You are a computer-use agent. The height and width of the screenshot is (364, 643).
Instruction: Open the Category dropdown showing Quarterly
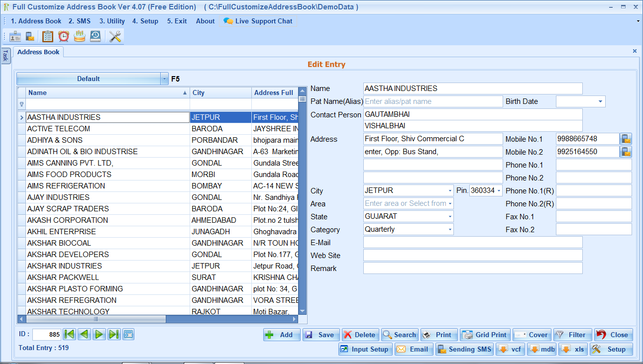click(449, 229)
